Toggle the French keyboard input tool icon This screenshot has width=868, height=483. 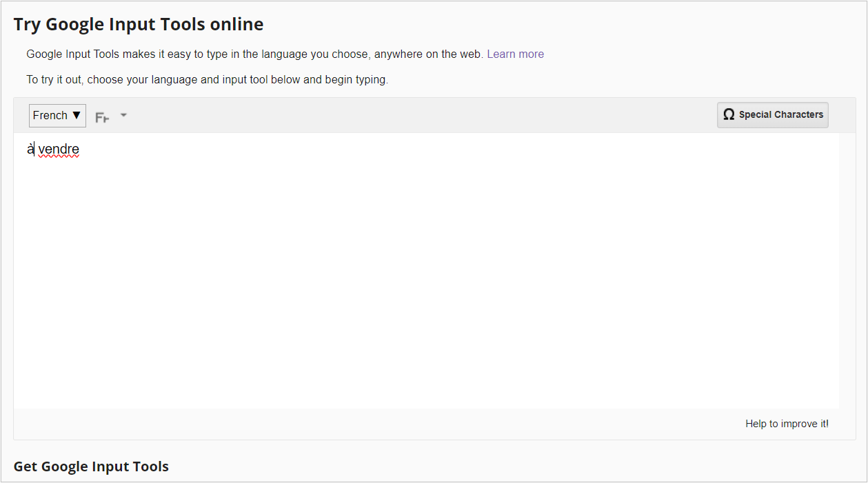click(x=102, y=117)
